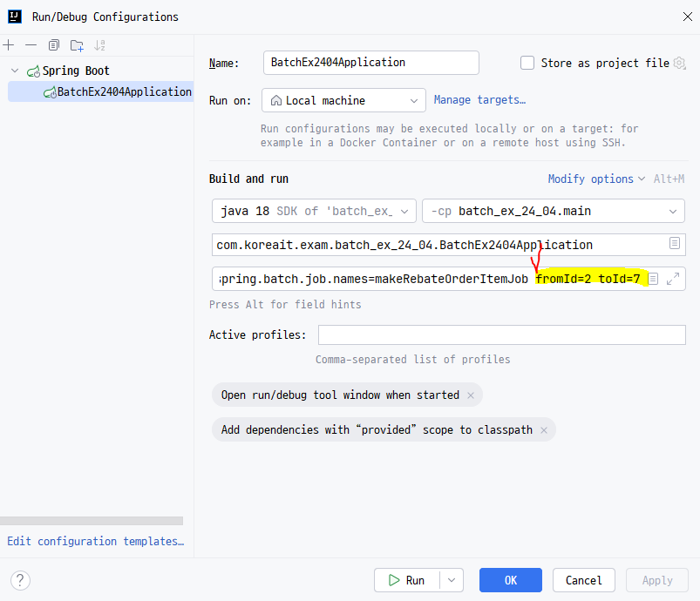Collapse the Spring Boot tree node
The height and width of the screenshot is (601, 700).
coord(15,71)
